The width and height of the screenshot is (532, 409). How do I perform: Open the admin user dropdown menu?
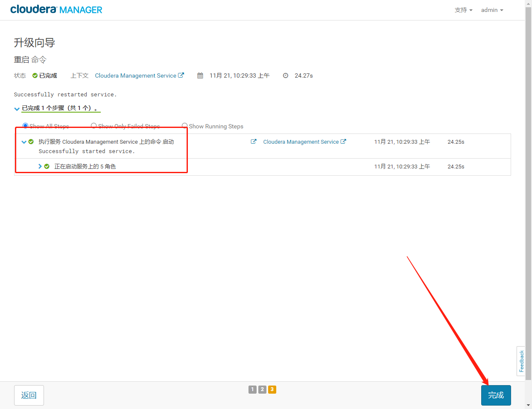click(x=492, y=10)
